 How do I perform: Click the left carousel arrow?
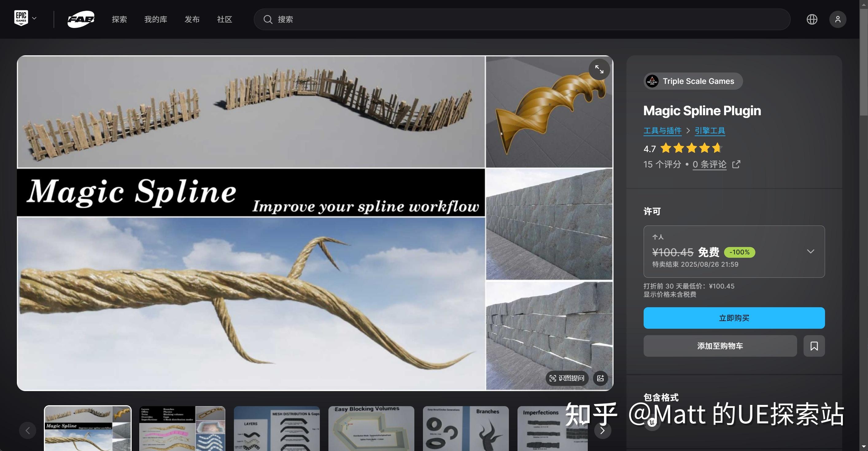point(28,430)
